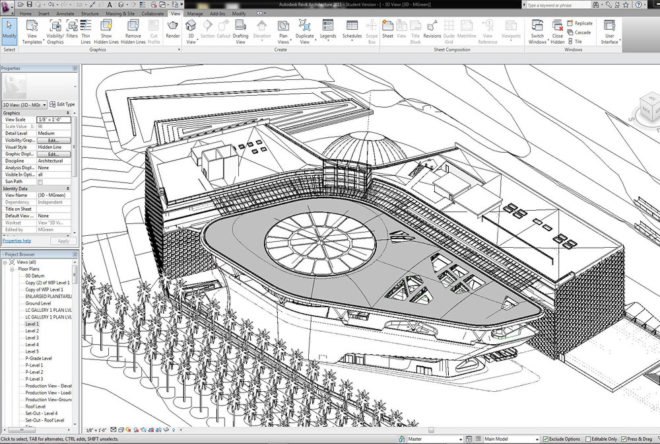Viewport: 660px width, 444px height.
Task: Click the Switch Windows tool
Action: coord(537,32)
